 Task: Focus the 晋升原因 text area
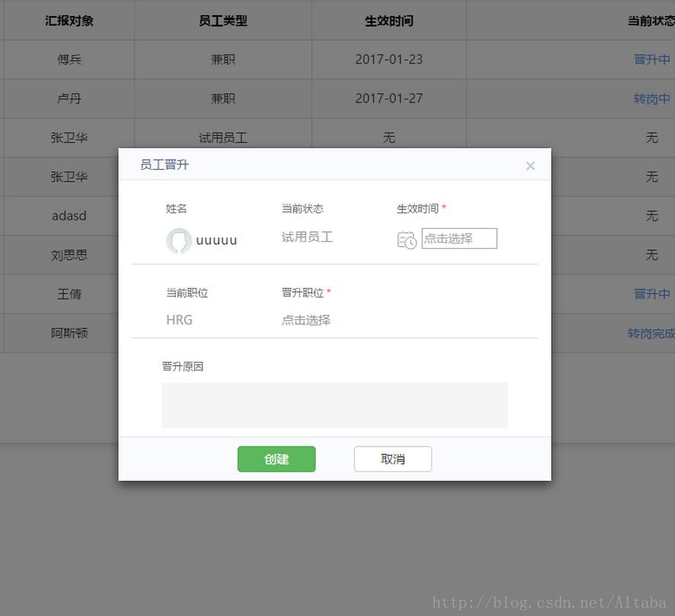[335, 405]
